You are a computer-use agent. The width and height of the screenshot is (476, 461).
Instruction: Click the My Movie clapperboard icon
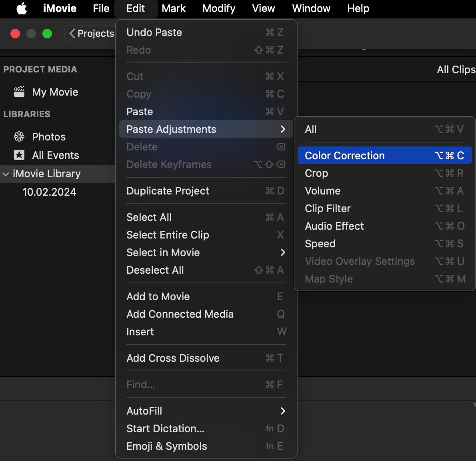click(19, 92)
